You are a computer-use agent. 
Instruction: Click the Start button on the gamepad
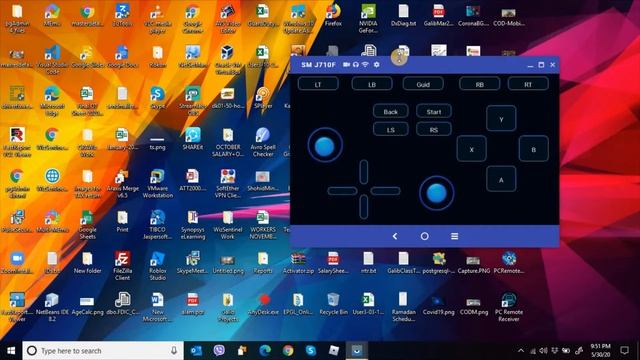click(433, 111)
